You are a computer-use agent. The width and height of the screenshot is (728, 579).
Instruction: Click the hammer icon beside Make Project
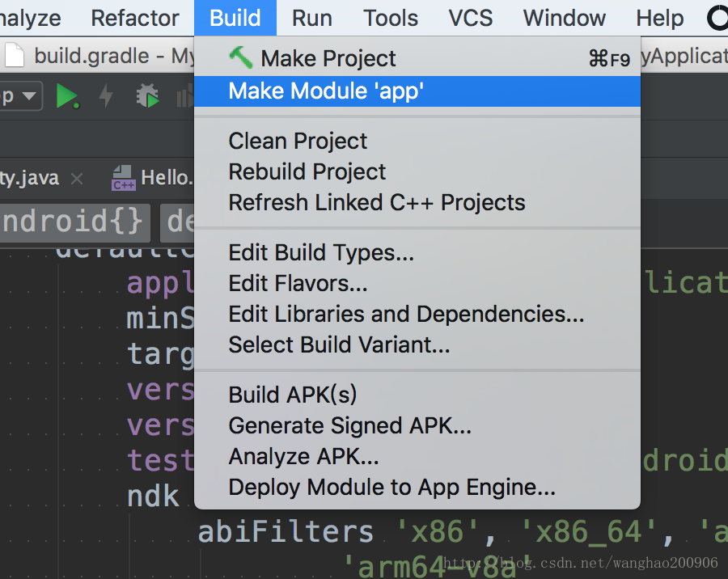241,57
